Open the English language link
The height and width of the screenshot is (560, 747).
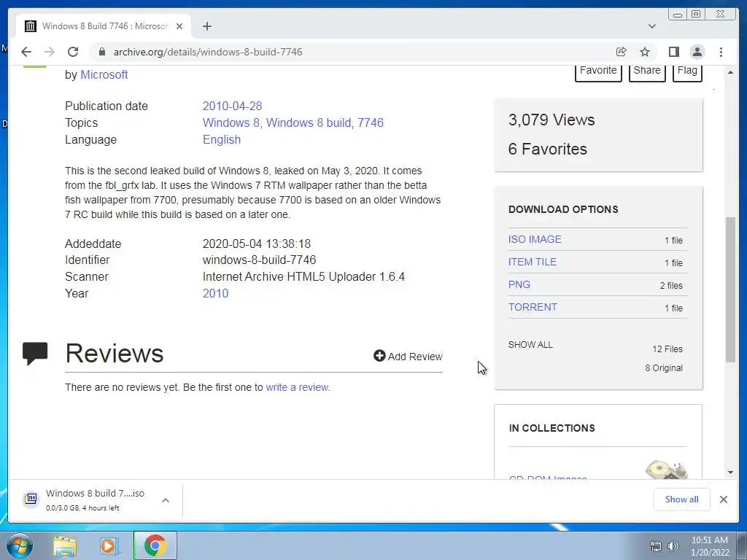coord(222,139)
